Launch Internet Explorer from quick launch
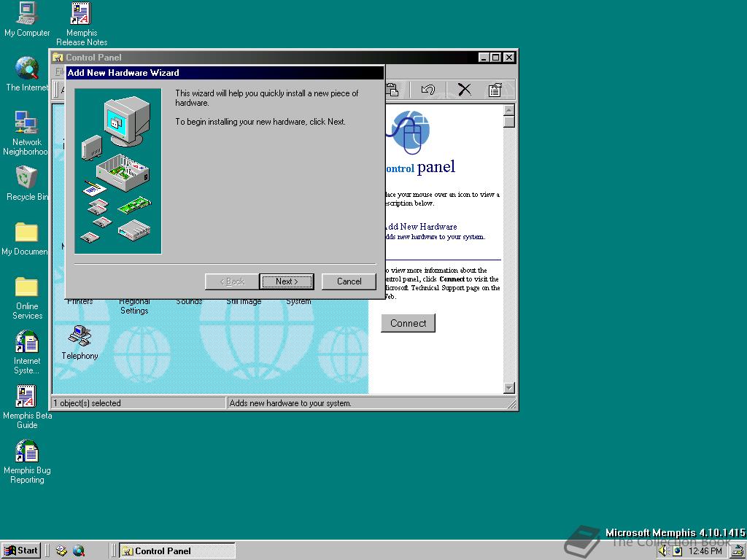This screenshot has width=747, height=560. [x=79, y=551]
